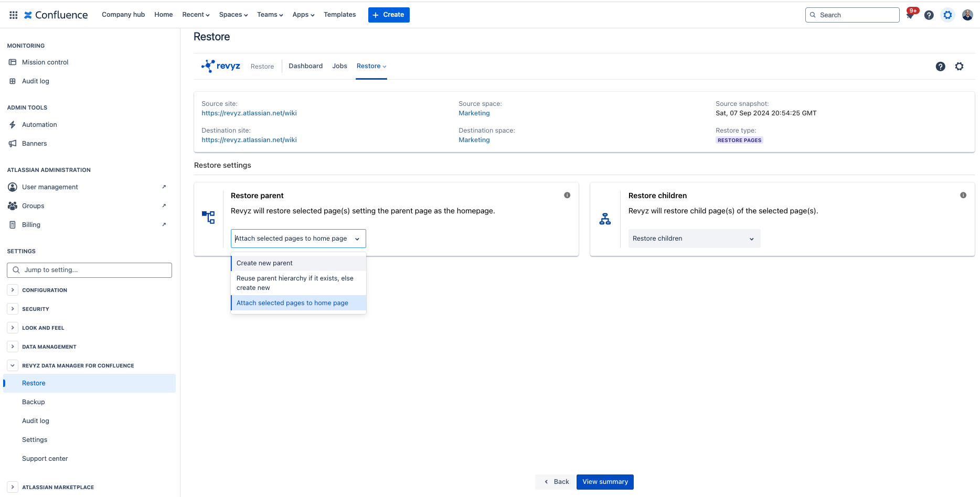Open the Templates menu item

click(339, 15)
